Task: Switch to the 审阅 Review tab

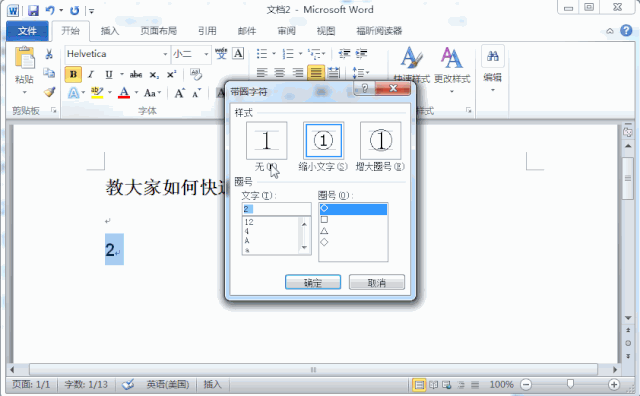Action: pyautogui.click(x=287, y=31)
